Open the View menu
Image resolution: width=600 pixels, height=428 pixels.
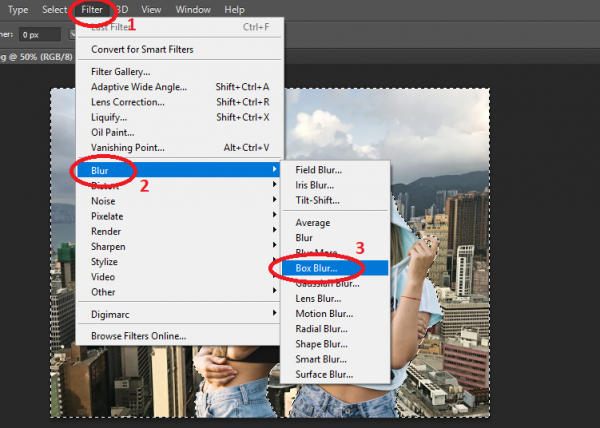[151, 10]
